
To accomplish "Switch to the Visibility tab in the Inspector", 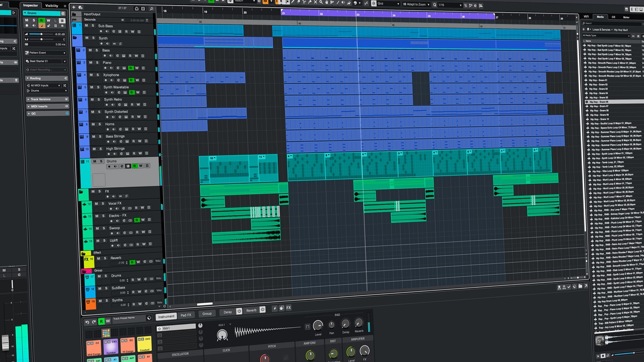I will pyautogui.click(x=52, y=6).
